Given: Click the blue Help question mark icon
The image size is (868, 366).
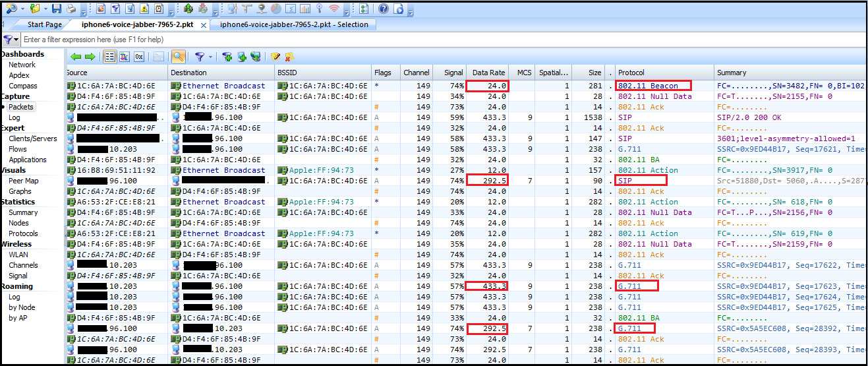Looking at the screenshot, I should point(383,9).
